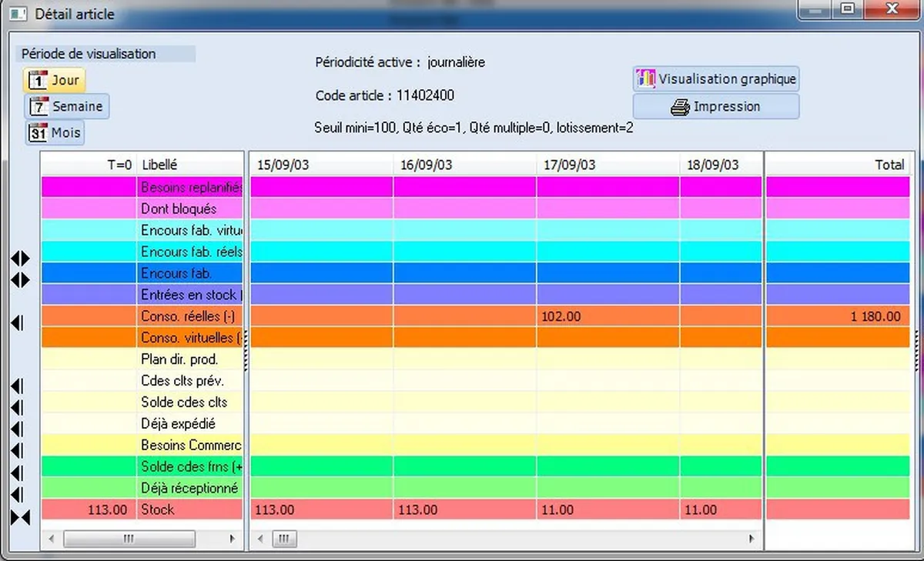
Task: Select the Conso. virtuelles row label
Action: point(192,337)
